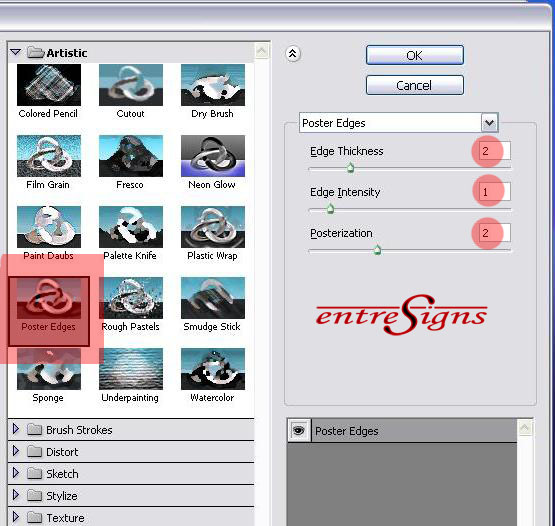Choose the Underpainting filter thumbnail
Screen dimensions: 555x526
tap(131, 369)
